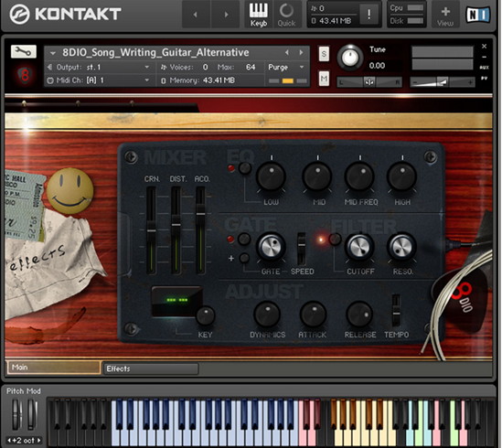Screen dimensions: 502x448
Task: Click the instrument volume slider
Action: [x=443, y=82]
